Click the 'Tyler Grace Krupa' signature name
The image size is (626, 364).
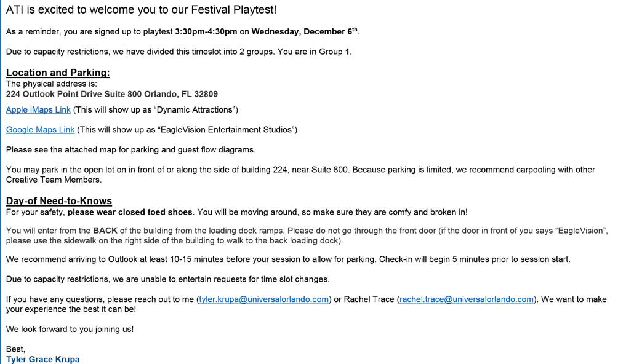42,359
